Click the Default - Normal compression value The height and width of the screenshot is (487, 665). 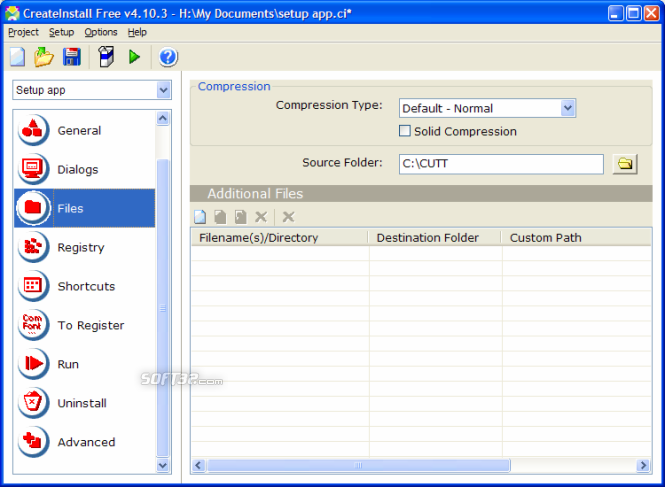coord(447,109)
